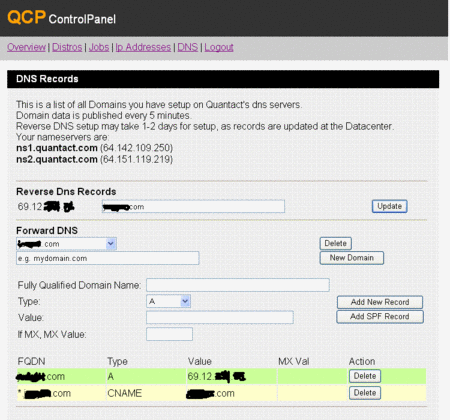Viewport: 450px width, 420px height.
Task: Click the Forward DNS heading
Action: coord(47,231)
